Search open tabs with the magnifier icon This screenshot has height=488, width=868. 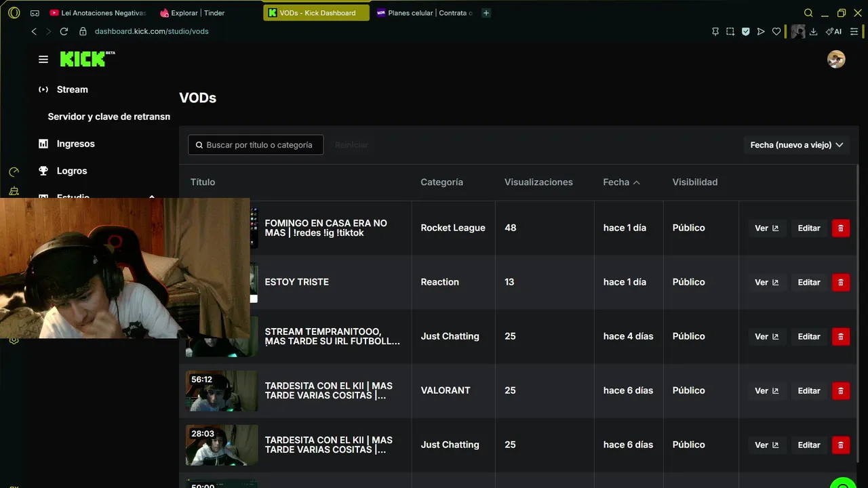point(808,13)
